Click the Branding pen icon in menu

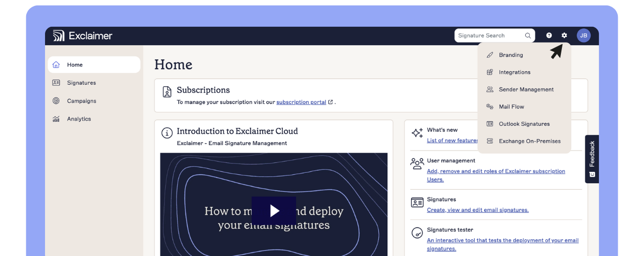click(x=490, y=55)
